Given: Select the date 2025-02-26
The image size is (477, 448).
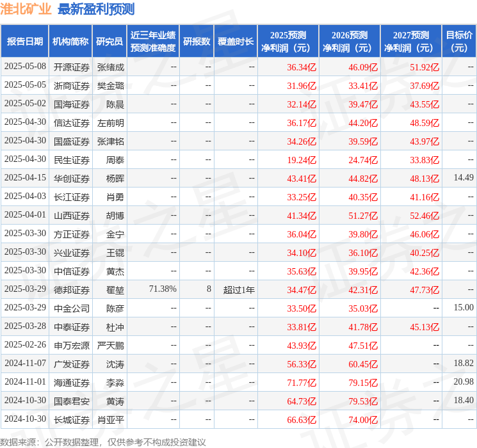Looking at the screenshot, I should (25, 344).
